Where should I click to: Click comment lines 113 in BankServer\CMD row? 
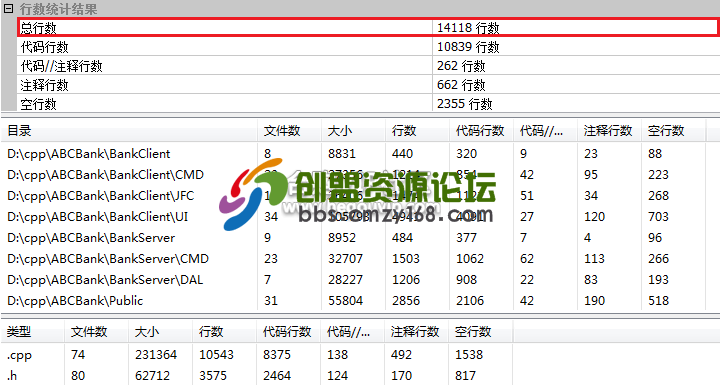point(594,259)
